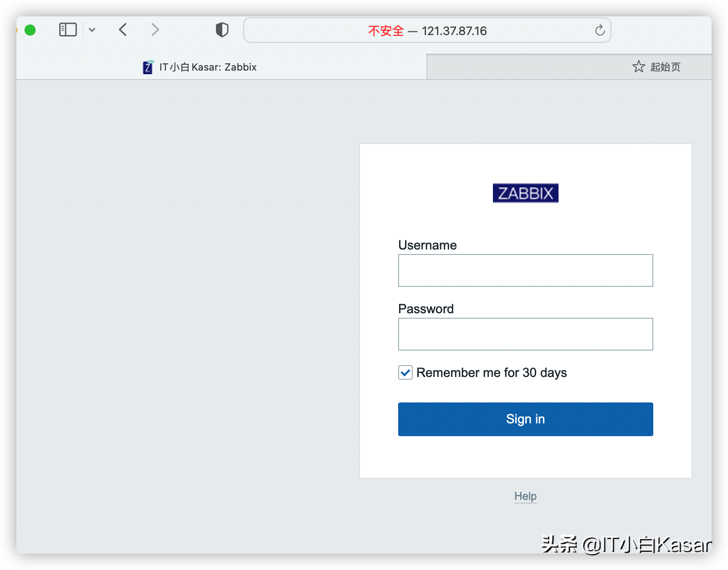Click the Username label
This screenshot has height=570, width=728.
click(427, 245)
